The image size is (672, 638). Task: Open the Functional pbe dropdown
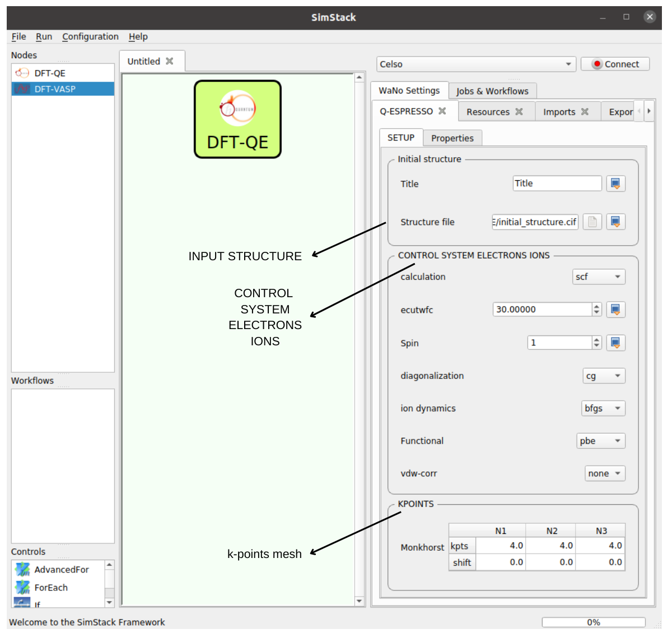tap(601, 440)
